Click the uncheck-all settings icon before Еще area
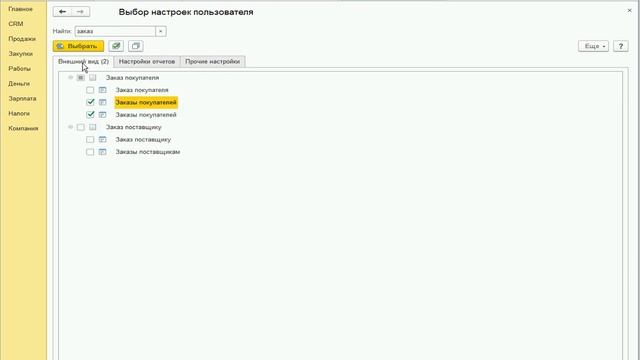Screen dimensions: 640x360 tap(136, 46)
